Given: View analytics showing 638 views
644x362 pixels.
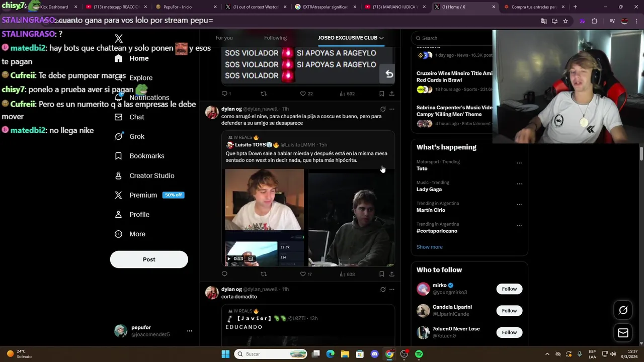Looking at the screenshot, I should 347,274.
